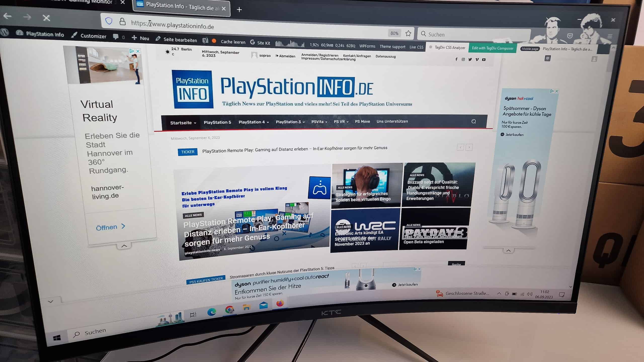Click Edit with TagDiv Composer button

(x=492, y=48)
